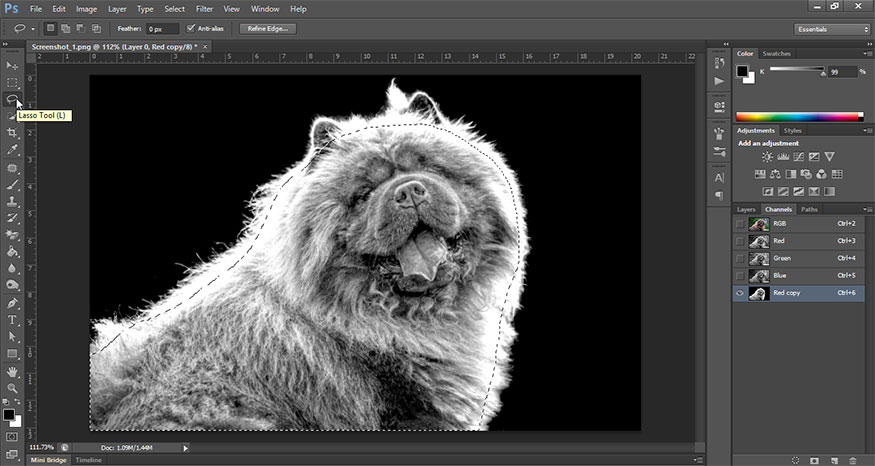Select the Healing Brush tool
Viewport: 875px width, 466px height.
pyautogui.click(x=12, y=168)
